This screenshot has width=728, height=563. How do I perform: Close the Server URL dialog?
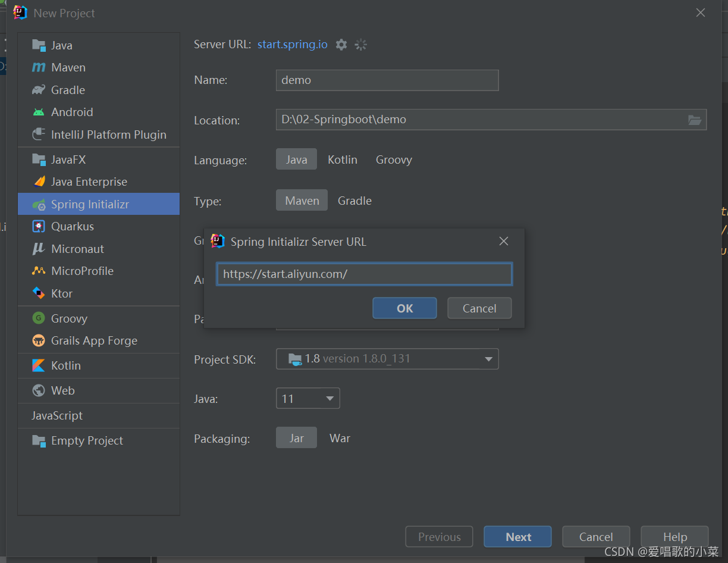point(504,241)
